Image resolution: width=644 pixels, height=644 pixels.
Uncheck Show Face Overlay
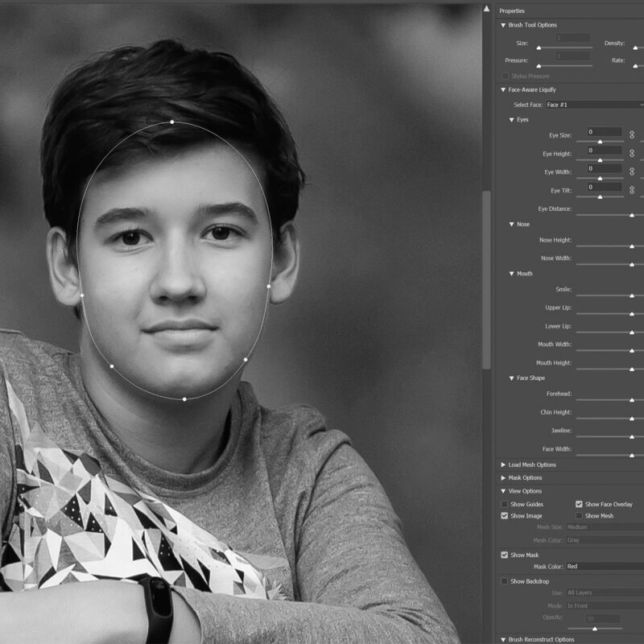point(579,504)
